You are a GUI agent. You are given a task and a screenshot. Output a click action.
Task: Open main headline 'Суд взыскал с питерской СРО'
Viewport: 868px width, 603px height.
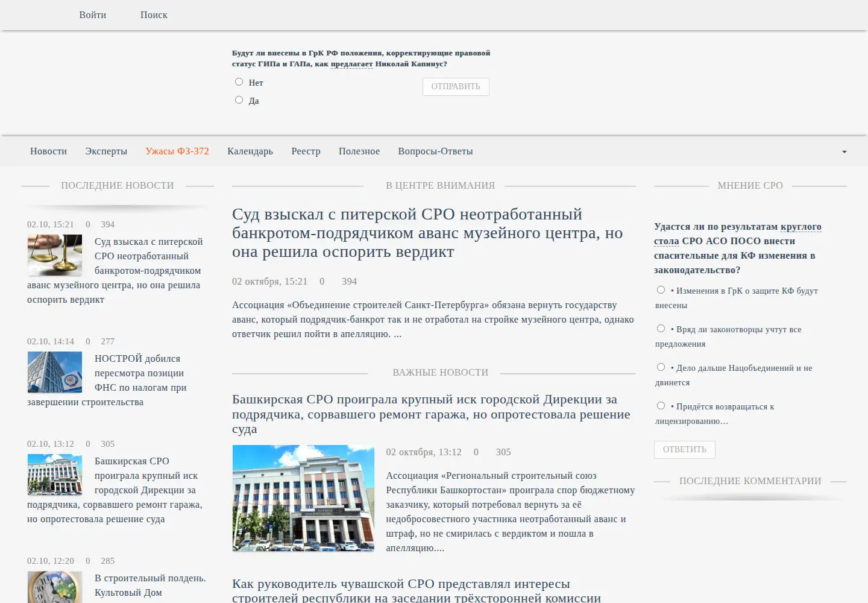pyautogui.click(x=427, y=233)
